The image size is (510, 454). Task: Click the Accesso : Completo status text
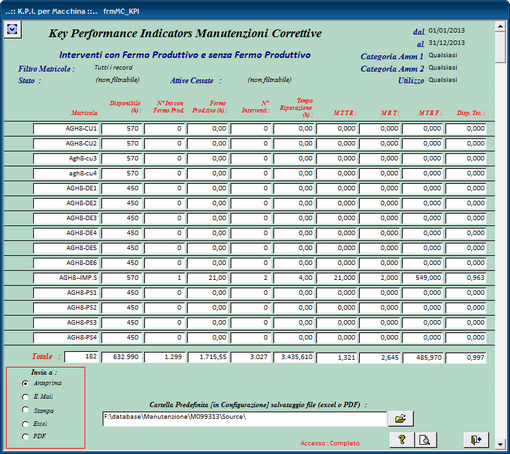coord(330,443)
